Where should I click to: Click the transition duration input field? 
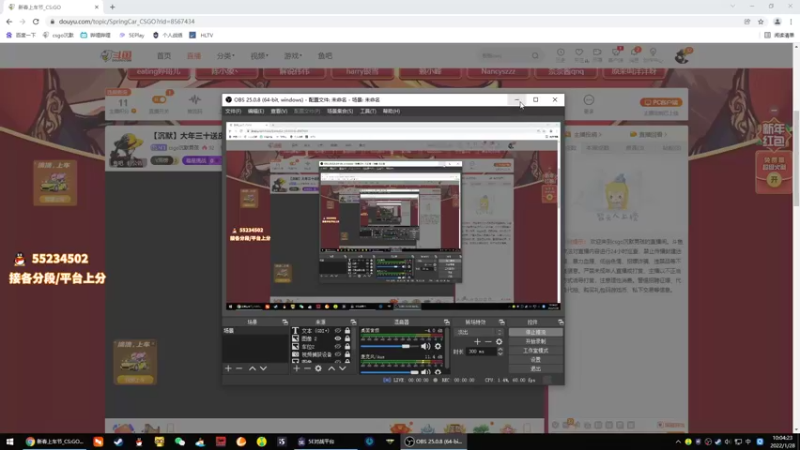click(482, 352)
